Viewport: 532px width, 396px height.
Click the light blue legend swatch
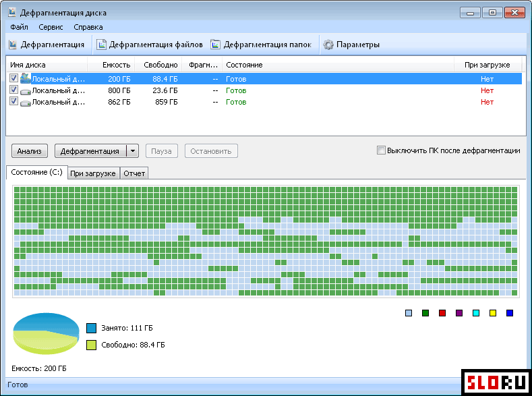pyautogui.click(x=409, y=313)
